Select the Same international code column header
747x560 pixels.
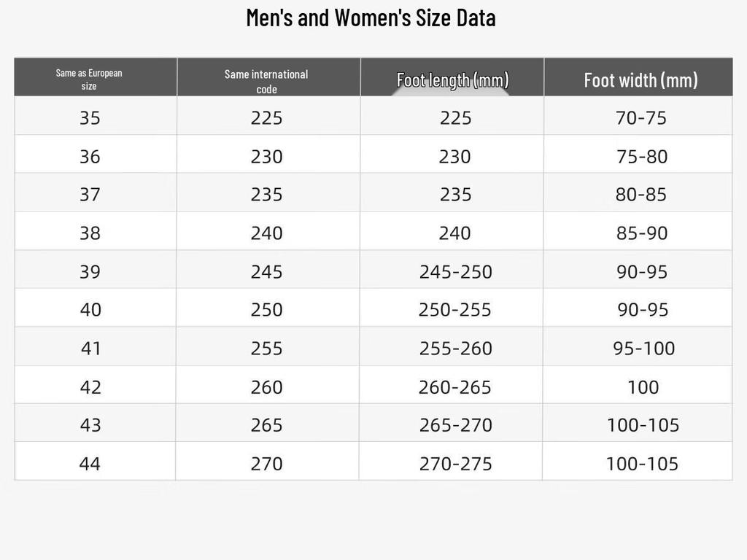[x=266, y=81]
